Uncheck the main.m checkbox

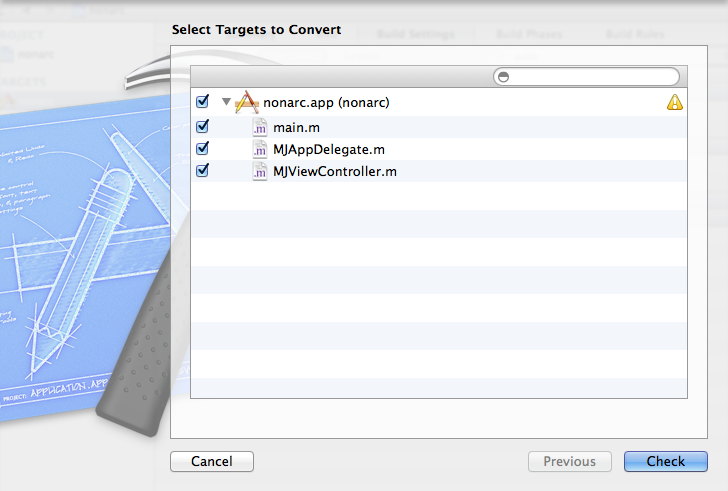click(x=203, y=127)
